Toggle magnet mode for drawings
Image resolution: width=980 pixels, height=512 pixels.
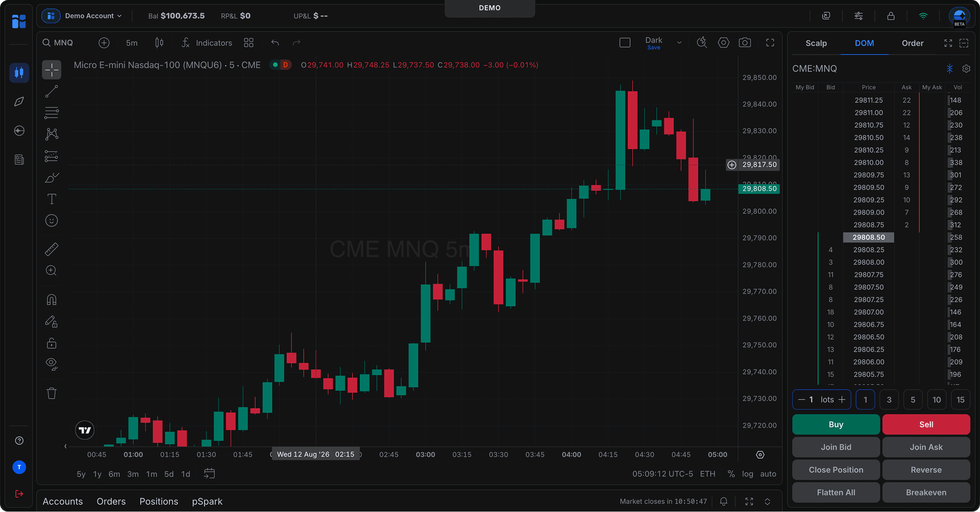pos(52,300)
